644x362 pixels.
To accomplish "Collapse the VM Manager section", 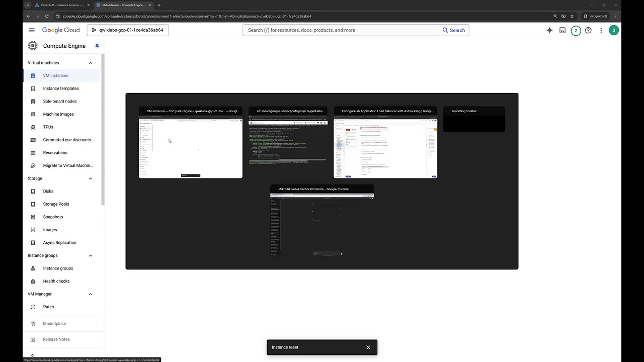I will tap(91, 294).
